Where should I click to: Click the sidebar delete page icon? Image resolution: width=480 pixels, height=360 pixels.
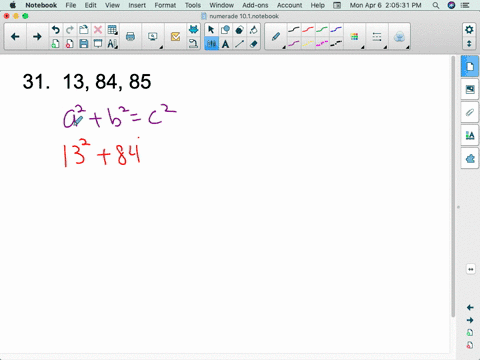470,345
